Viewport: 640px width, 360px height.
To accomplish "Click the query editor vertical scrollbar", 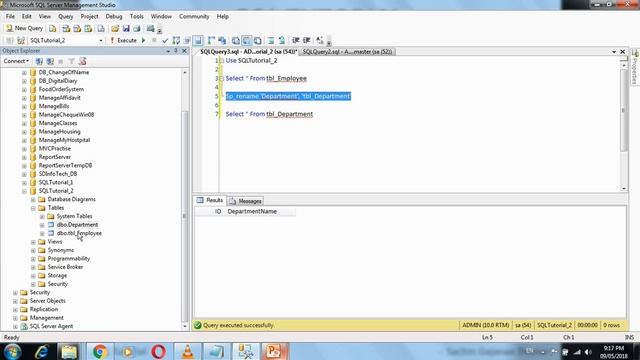I will (623, 110).
